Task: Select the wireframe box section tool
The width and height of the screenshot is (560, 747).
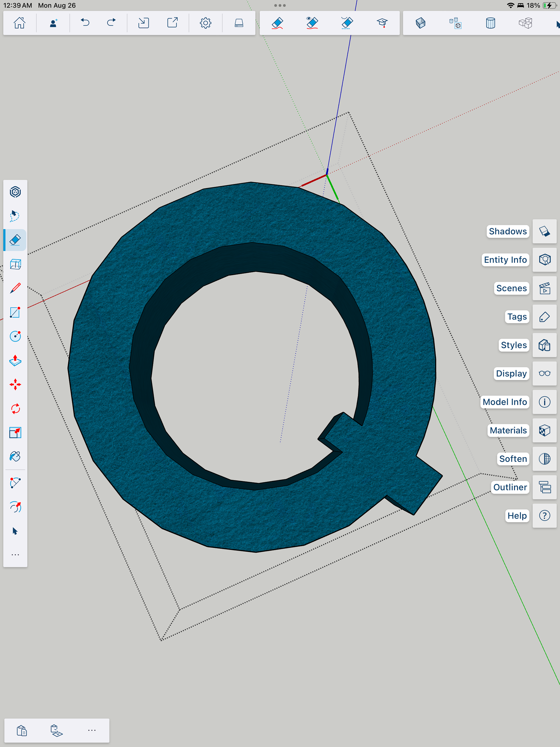Action: click(x=15, y=264)
